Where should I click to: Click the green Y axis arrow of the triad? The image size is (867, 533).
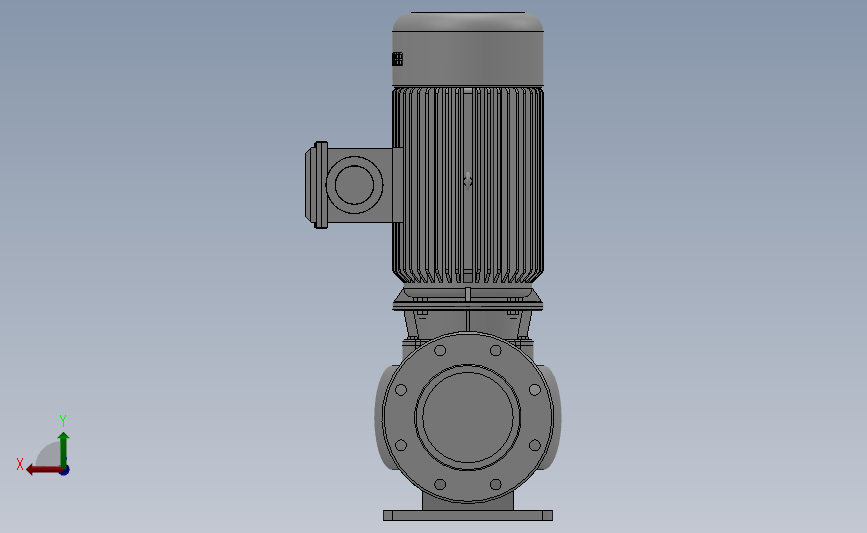(64, 450)
